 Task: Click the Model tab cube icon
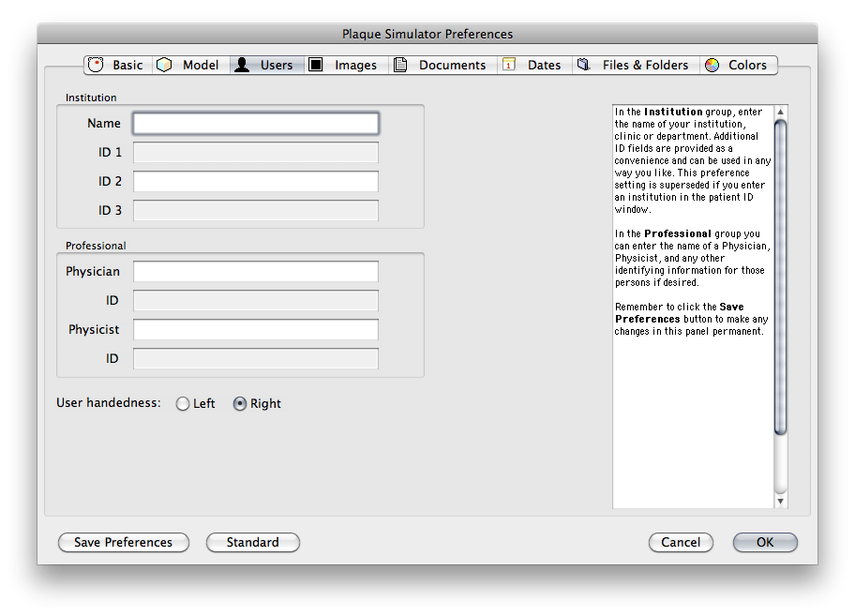(165, 65)
